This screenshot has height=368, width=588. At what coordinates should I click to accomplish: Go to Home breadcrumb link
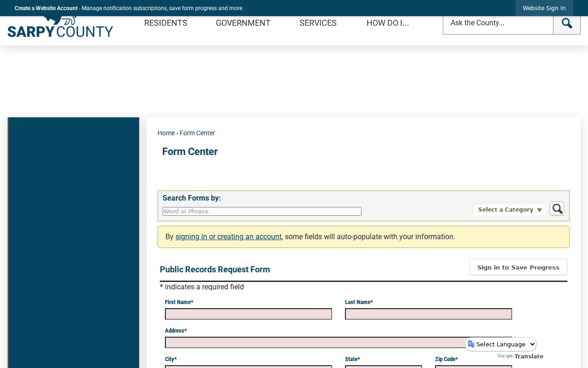(x=166, y=133)
